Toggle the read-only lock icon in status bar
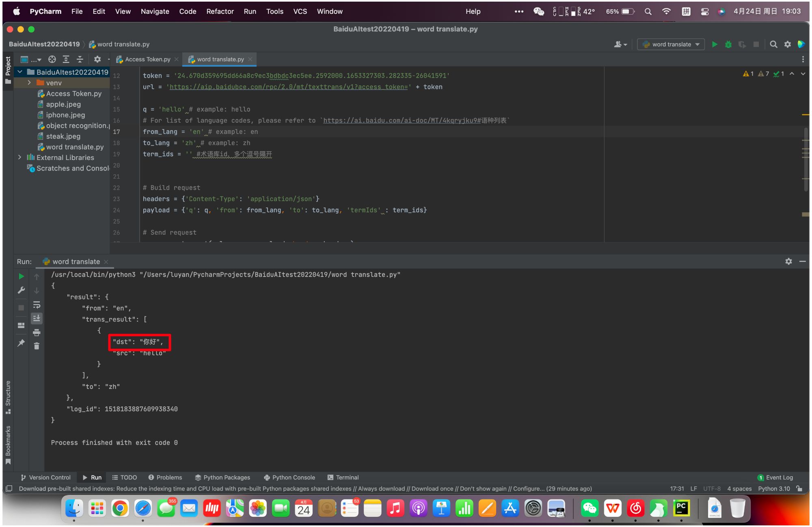 799,488
